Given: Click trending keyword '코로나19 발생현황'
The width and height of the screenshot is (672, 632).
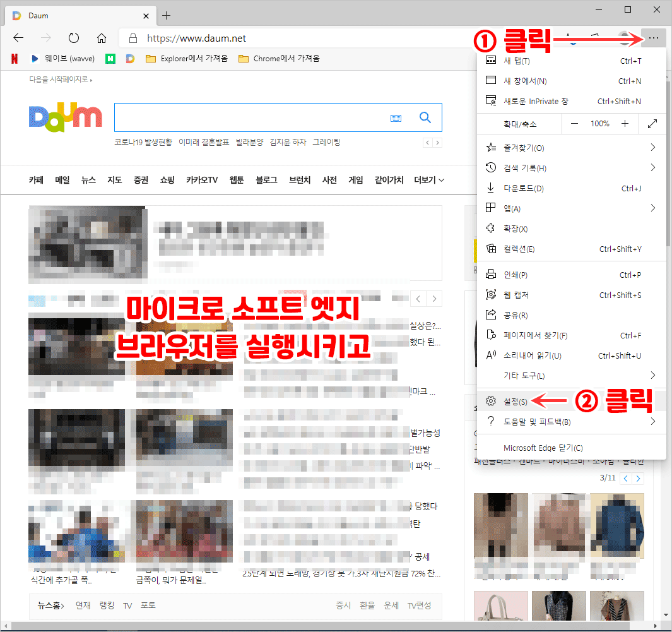Looking at the screenshot, I should (x=143, y=142).
